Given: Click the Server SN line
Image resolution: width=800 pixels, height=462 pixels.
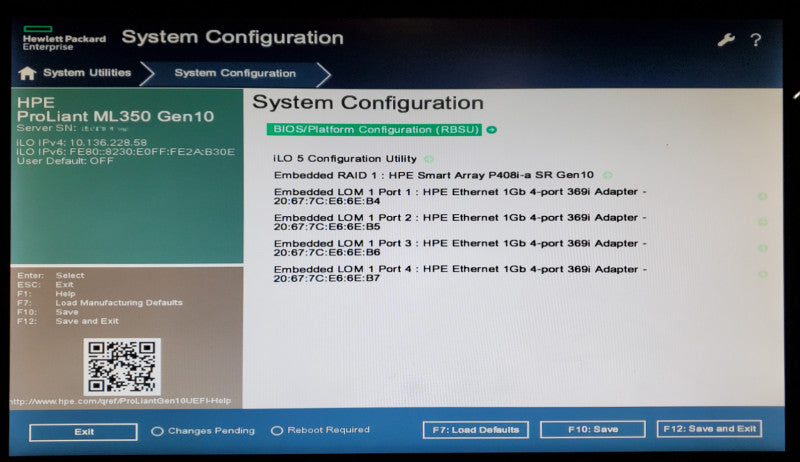Looking at the screenshot, I should coord(72,128).
